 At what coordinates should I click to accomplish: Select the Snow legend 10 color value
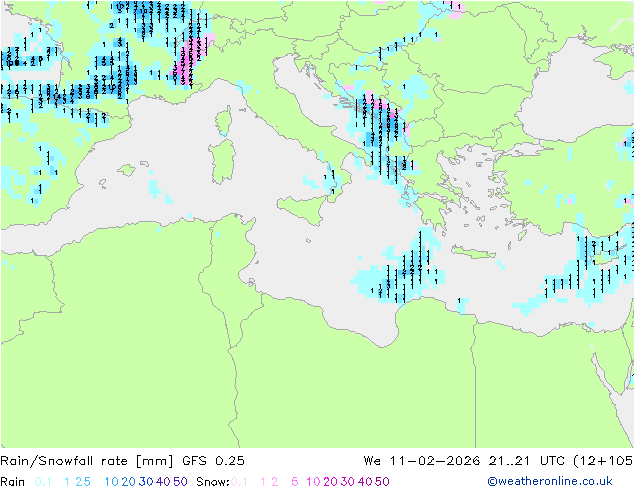[313, 482]
